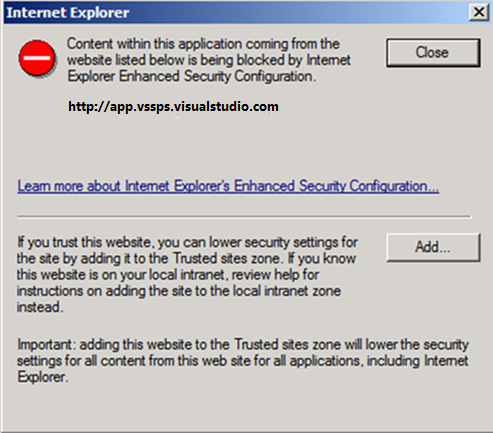Open the Add... trusted site dialog
This screenshot has height=433, width=493.
pyautogui.click(x=433, y=247)
